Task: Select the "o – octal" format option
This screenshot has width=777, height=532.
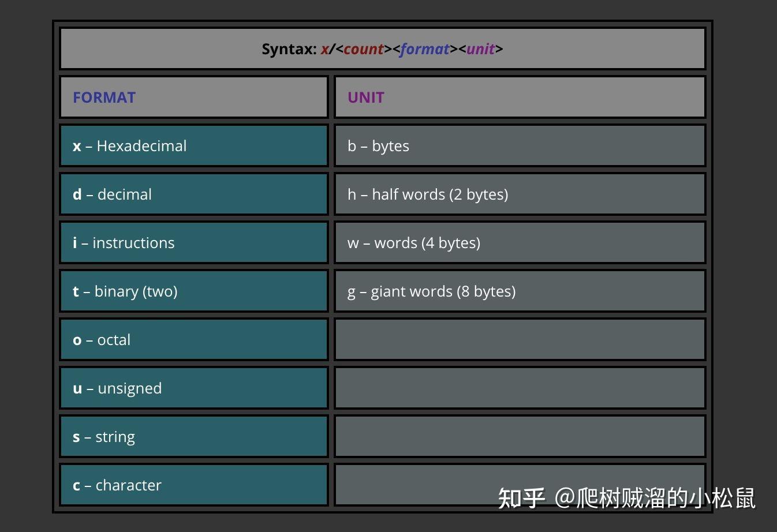Action: [x=194, y=339]
